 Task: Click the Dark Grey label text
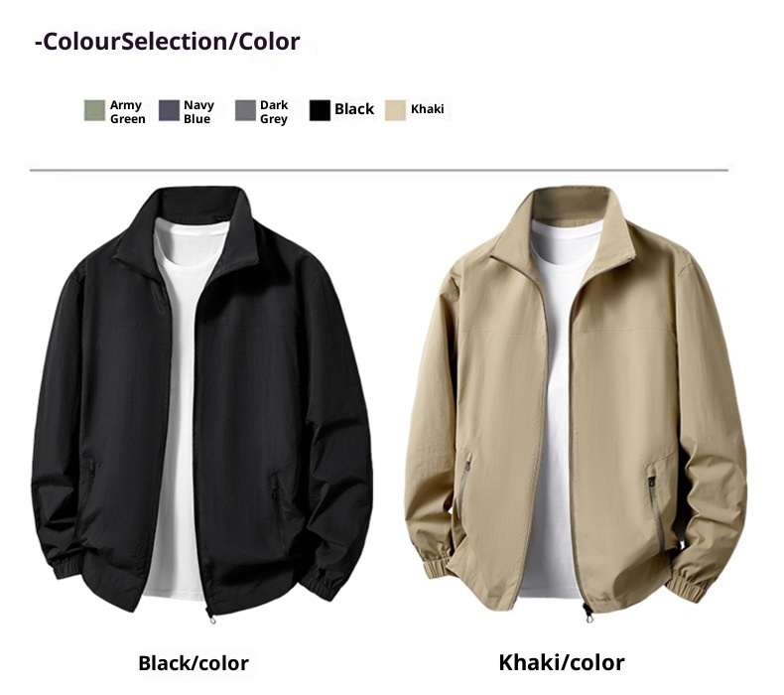click(x=274, y=112)
